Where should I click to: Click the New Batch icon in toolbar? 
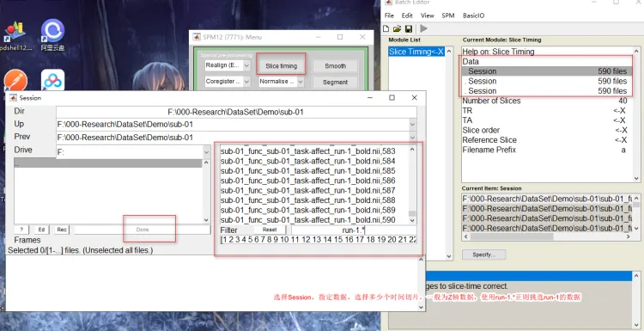(386, 28)
